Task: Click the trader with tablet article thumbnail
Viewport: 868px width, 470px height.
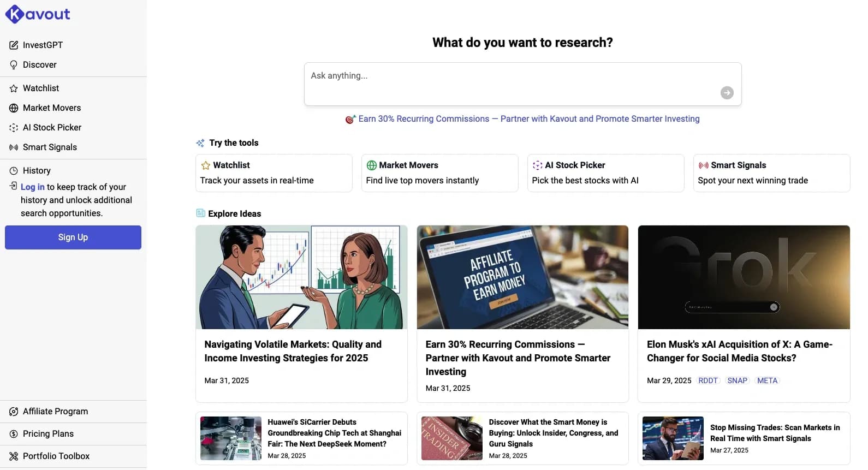Action: click(673, 438)
